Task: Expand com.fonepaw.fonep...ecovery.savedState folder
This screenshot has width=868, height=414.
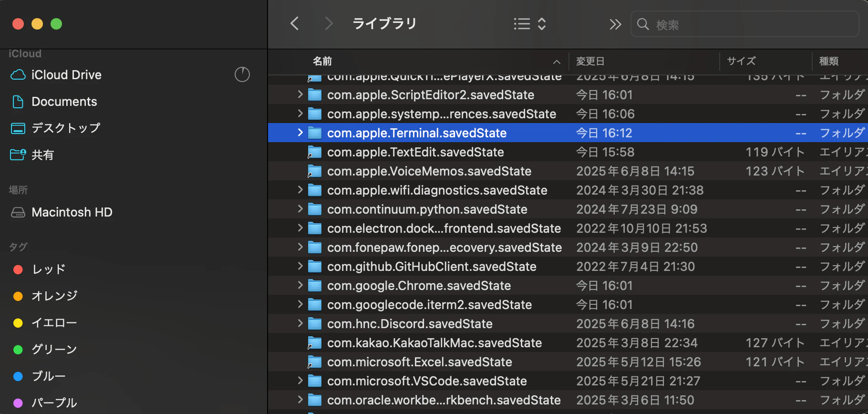Action: [300, 247]
